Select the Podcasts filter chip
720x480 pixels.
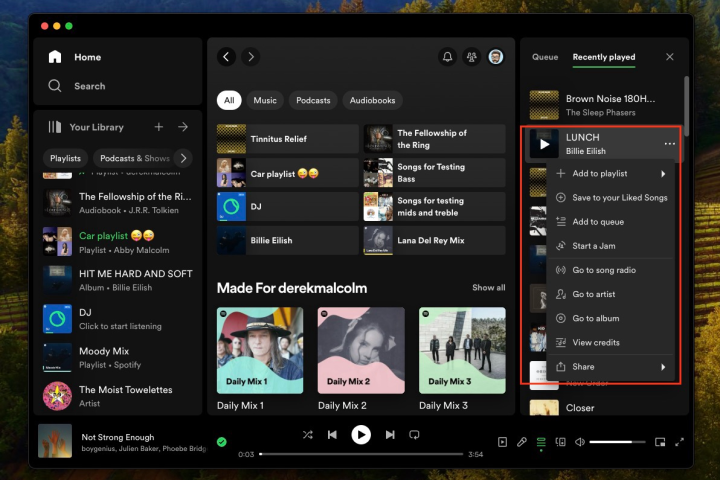(313, 100)
